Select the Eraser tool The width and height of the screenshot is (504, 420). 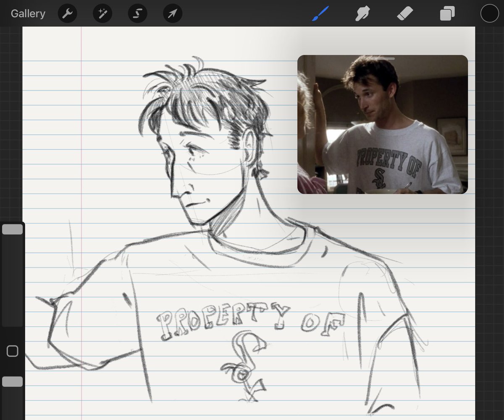click(x=405, y=14)
